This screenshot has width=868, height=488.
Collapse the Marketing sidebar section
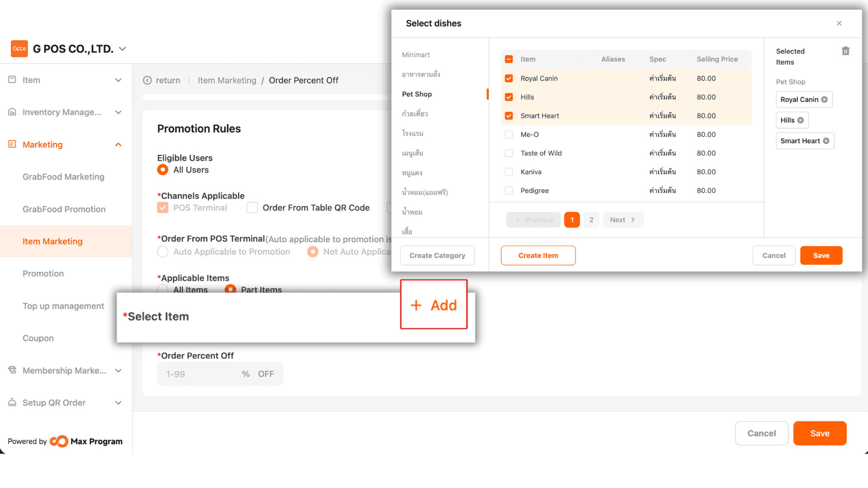(x=118, y=145)
